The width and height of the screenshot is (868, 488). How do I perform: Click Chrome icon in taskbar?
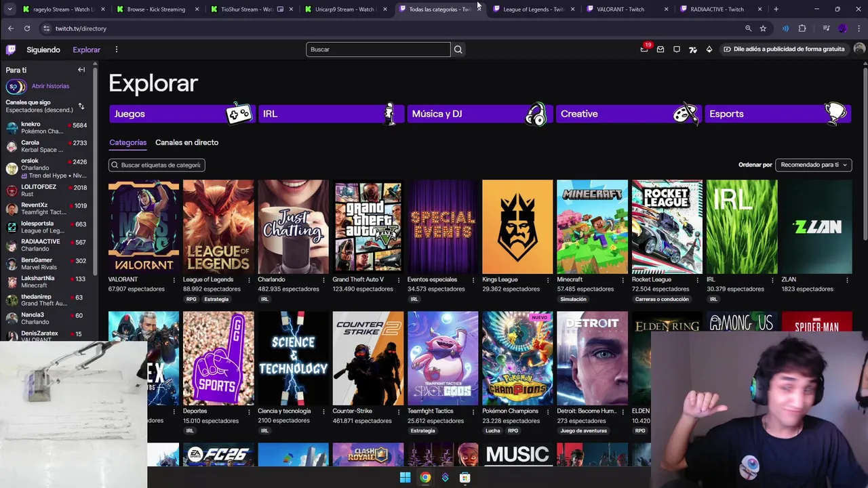[x=425, y=477]
